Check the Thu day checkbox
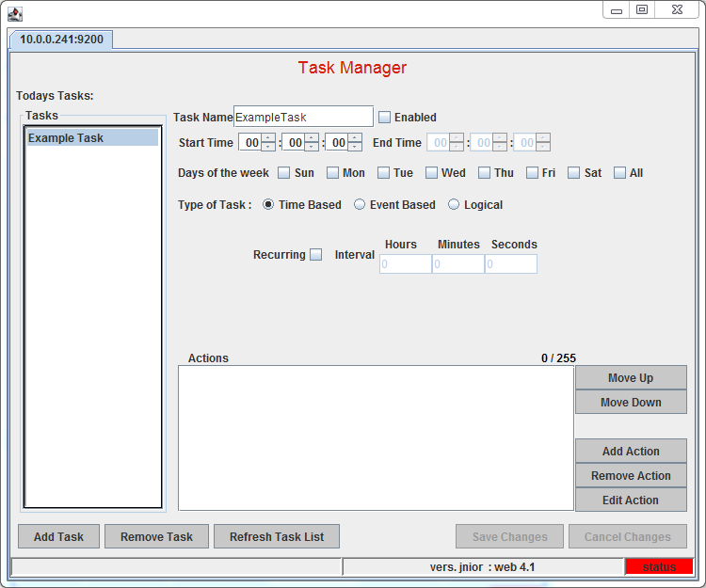 click(x=484, y=173)
